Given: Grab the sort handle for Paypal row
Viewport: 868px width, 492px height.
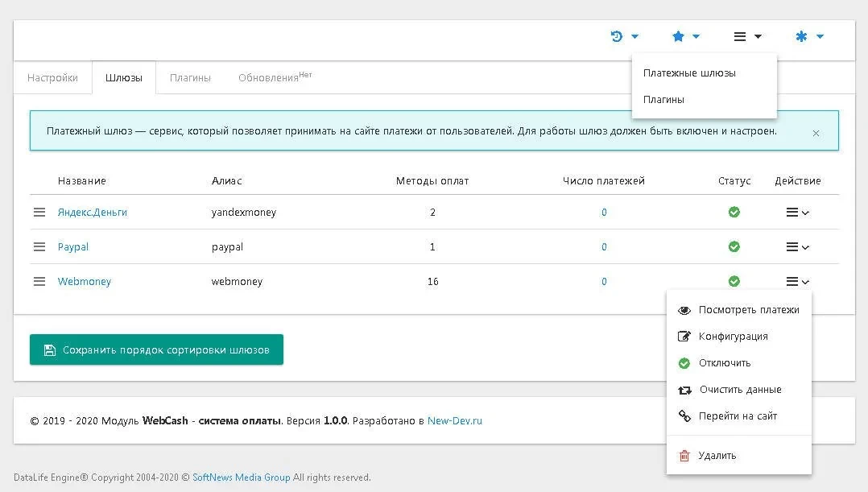Looking at the screenshot, I should pyautogui.click(x=39, y=247).
